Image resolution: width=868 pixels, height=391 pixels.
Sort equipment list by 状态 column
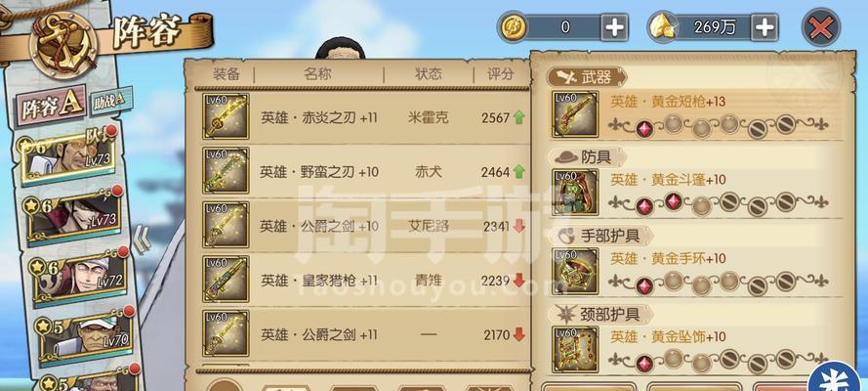[x=429, y=74]
